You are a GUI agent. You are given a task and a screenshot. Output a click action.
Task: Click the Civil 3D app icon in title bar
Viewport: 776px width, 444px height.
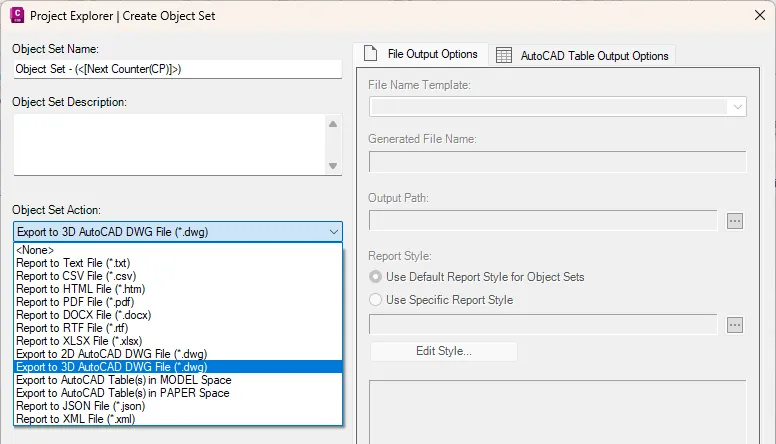[16, 15]
